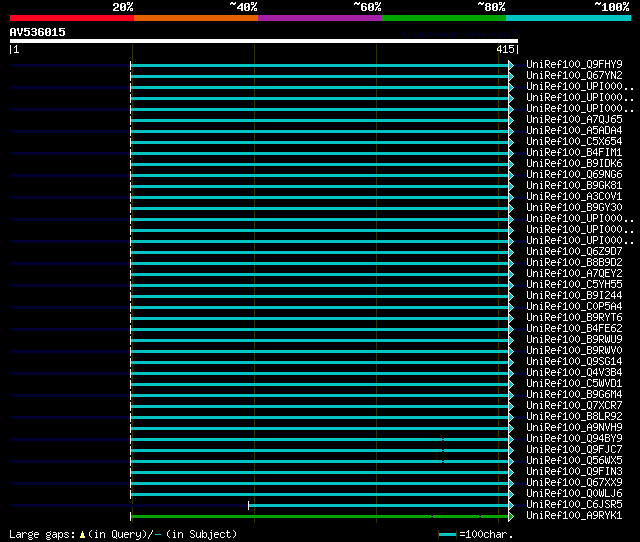Viewport: 640px width, 542px height.
Task: Click the UniRef100_B9GY30 label
Action: tap(574, 208)
